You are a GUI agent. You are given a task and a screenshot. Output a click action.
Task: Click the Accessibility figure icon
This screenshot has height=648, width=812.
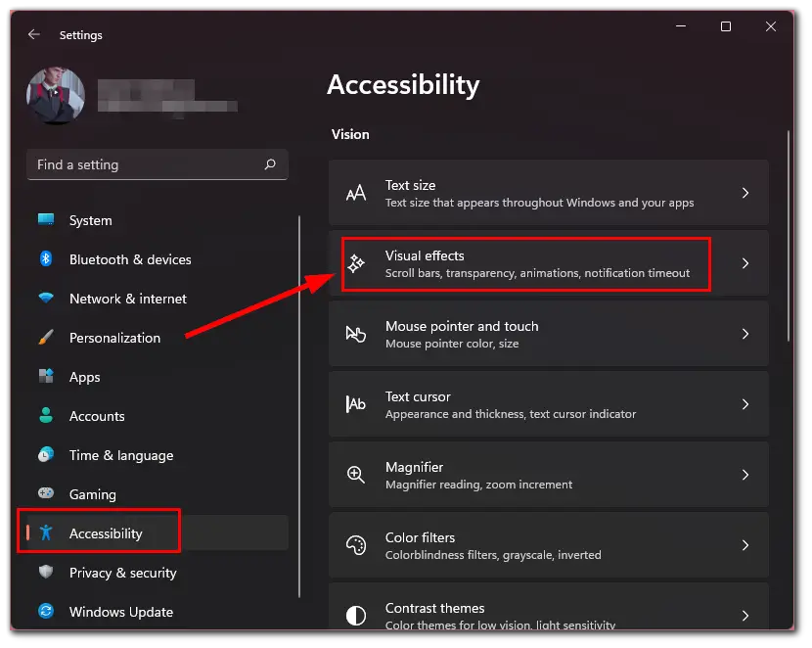[46, 532]
